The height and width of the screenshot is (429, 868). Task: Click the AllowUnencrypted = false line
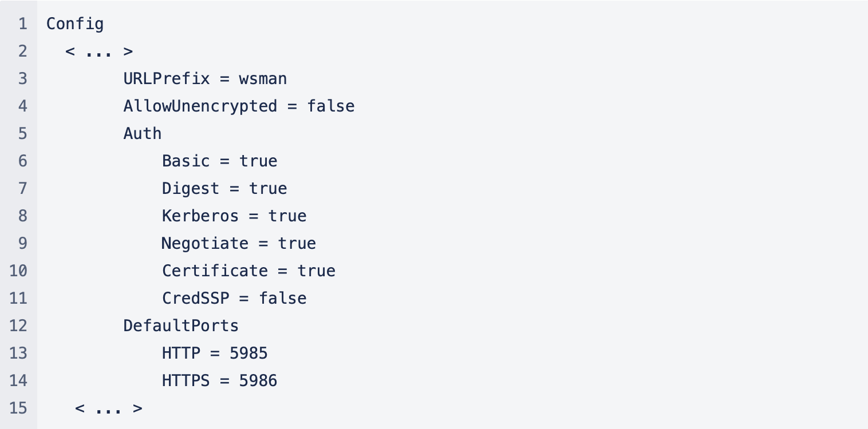(239, 106)
